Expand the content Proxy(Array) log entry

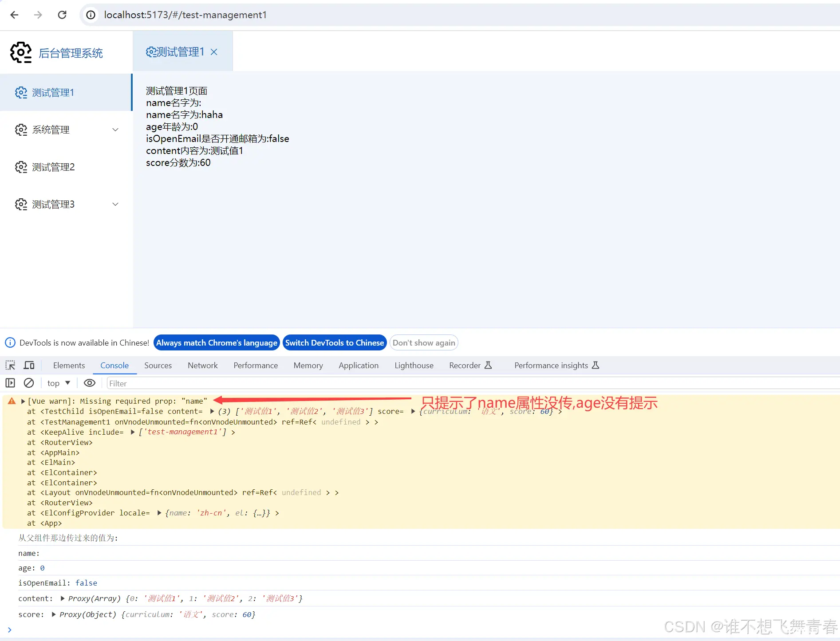63,598
